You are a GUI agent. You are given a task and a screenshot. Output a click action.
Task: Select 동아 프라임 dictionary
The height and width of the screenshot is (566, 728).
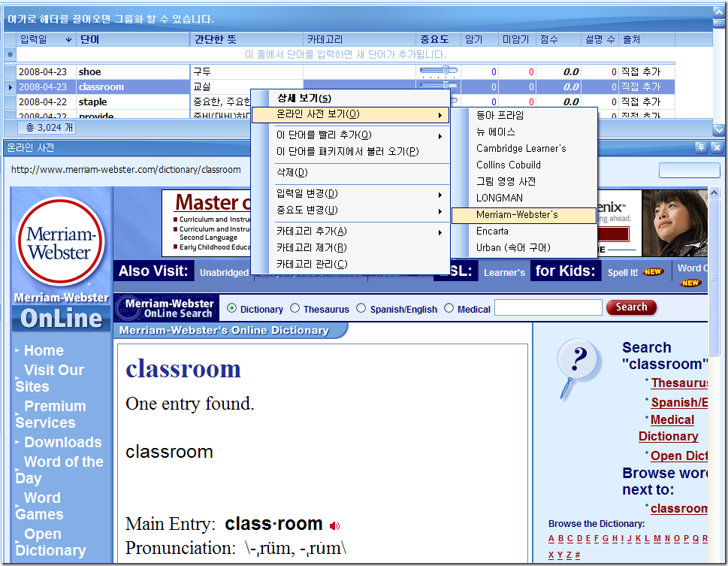[524, 115]
